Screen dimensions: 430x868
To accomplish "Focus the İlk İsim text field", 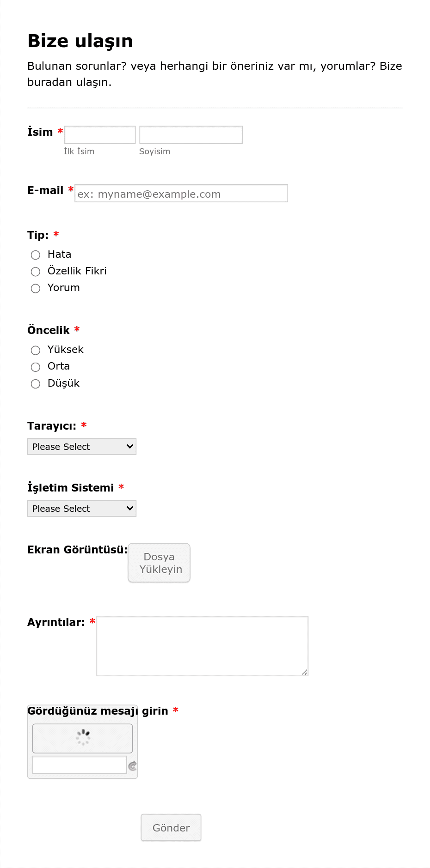I will 100,135.
